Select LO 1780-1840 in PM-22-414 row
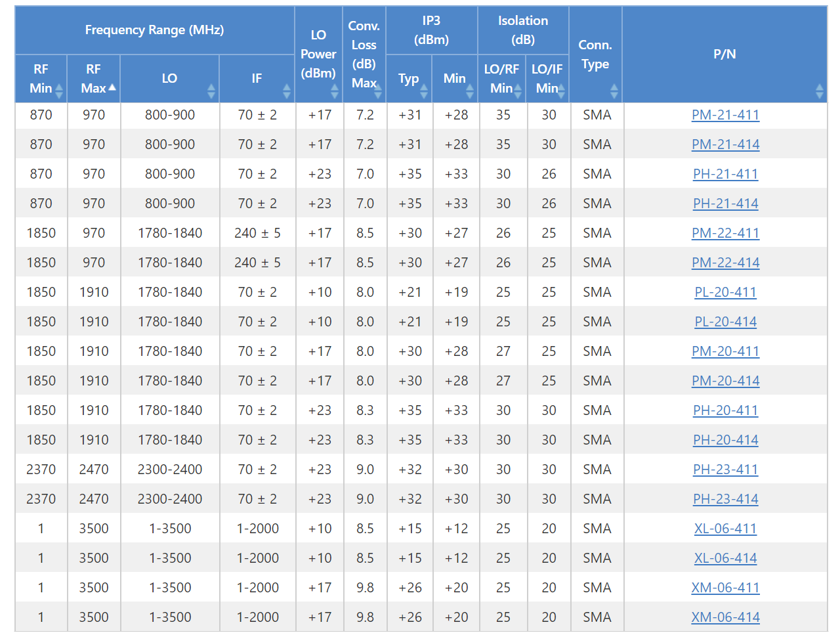 170,263
